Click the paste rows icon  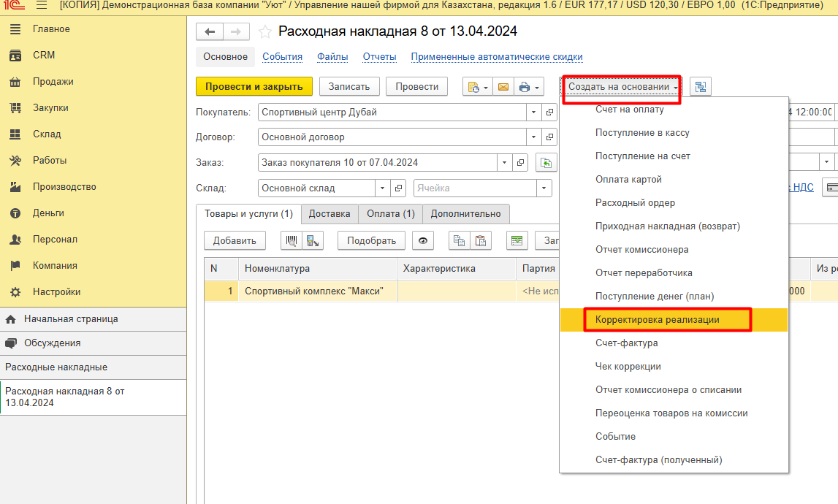480,240
